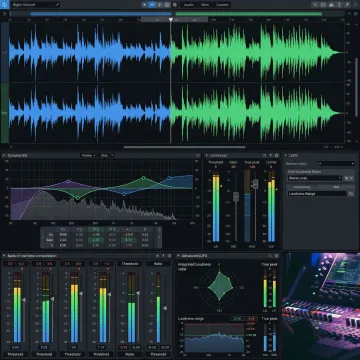The image size is (360, 360).
Task: Click the wrench icon at the top right
Action: pyautogui.click(x=347, y=5)
